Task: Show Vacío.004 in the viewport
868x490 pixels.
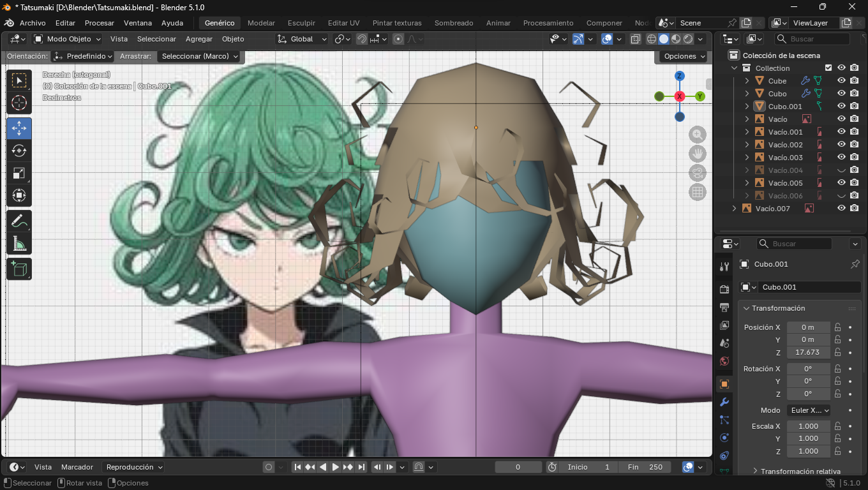Action: [841, 170]
